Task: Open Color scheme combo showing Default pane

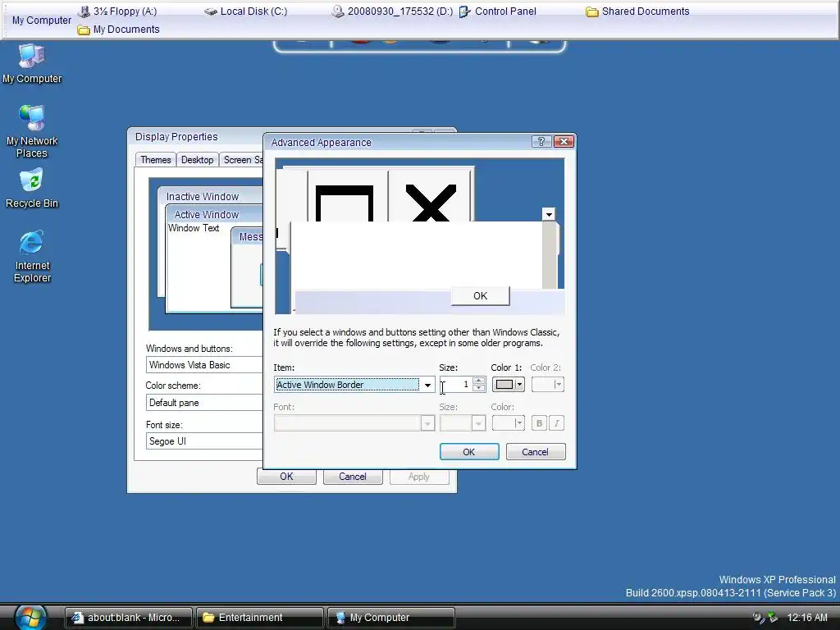Action: pos(204,402)
